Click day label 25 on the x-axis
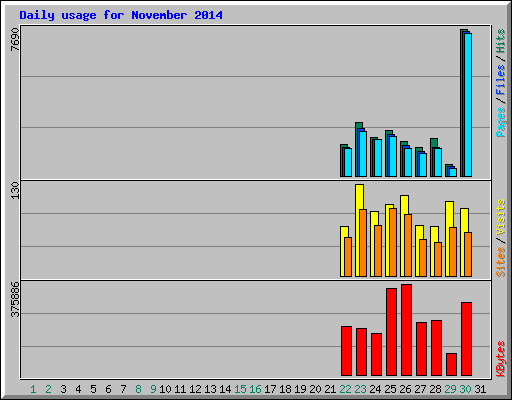This screenshot has width=512, height=400. coord(390,389)
